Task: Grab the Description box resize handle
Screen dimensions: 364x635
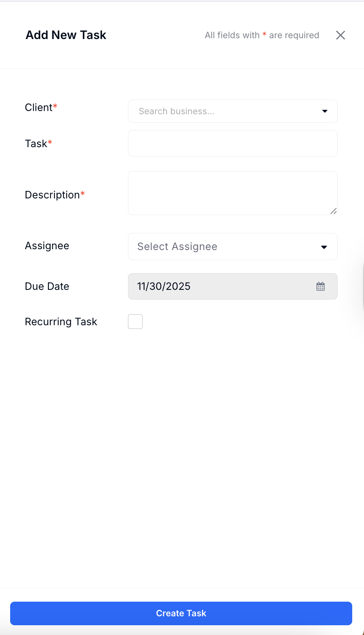Action: pyautogui.click(x=333, y=211)
